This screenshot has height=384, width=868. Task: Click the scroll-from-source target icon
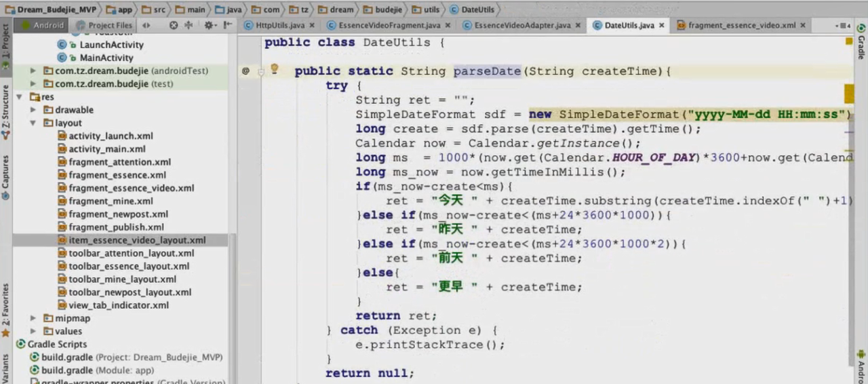click(174, 25)
